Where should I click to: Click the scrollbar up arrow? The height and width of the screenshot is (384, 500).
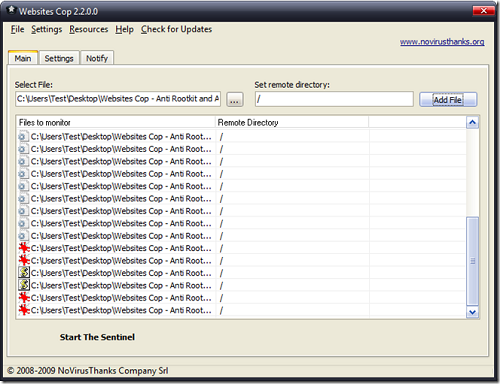(472, 122)
